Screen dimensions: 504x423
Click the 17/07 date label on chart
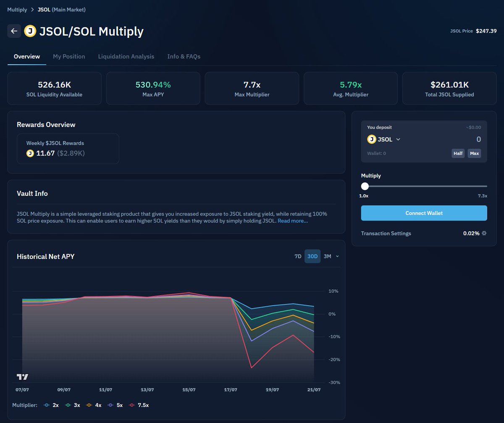tap(231, 390)
